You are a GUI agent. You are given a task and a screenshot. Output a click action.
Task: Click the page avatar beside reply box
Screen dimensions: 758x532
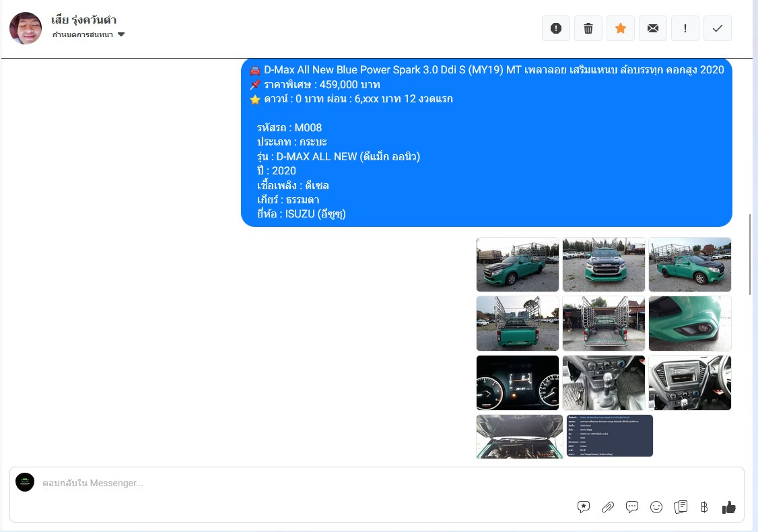click(25, 482)
